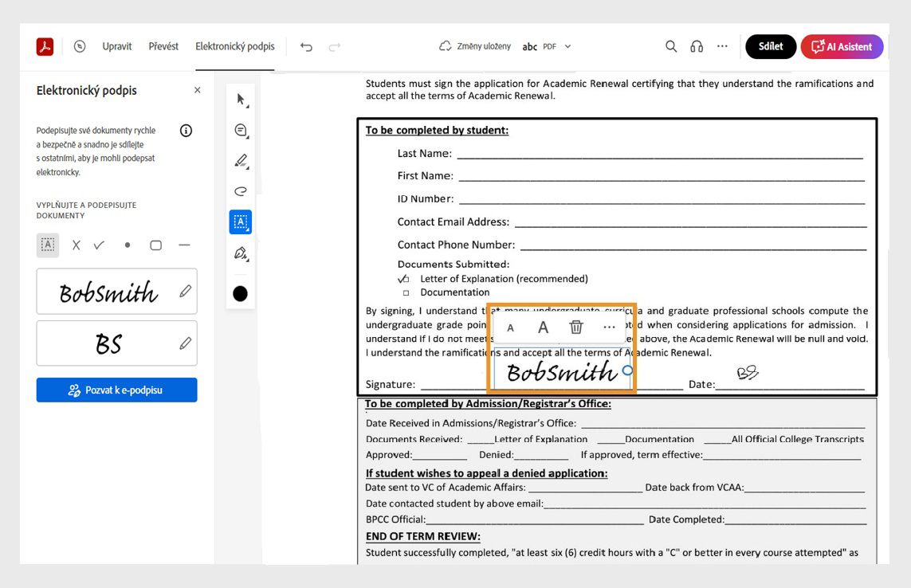
Task: Select the rounded rectangle fill tool
Action: [155, 245]
